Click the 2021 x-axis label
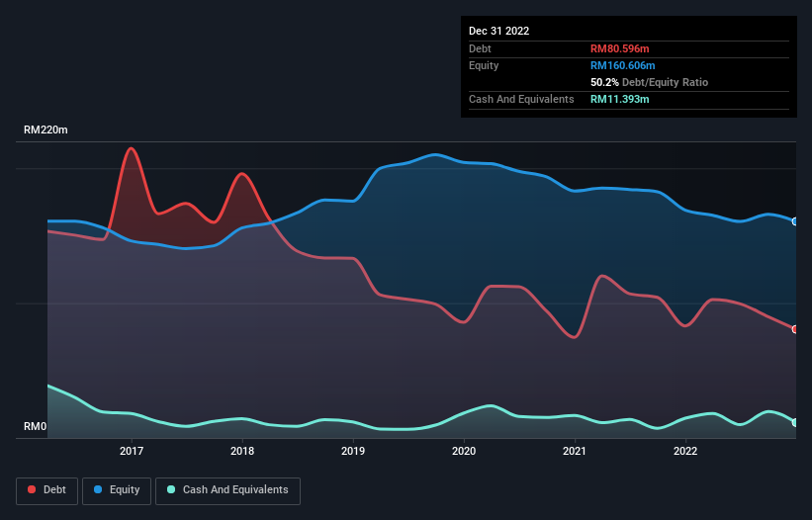 (x=575, y=451)
